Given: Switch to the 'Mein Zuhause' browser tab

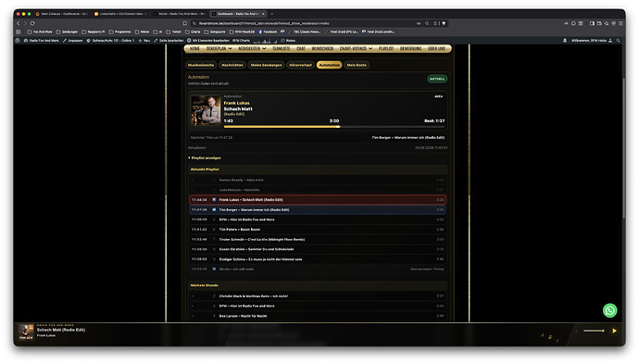Looking at the screenshot, I should [62, 14].
